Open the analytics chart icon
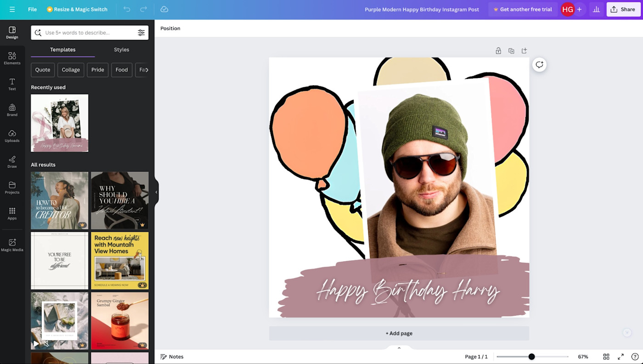 click(596, 9)
